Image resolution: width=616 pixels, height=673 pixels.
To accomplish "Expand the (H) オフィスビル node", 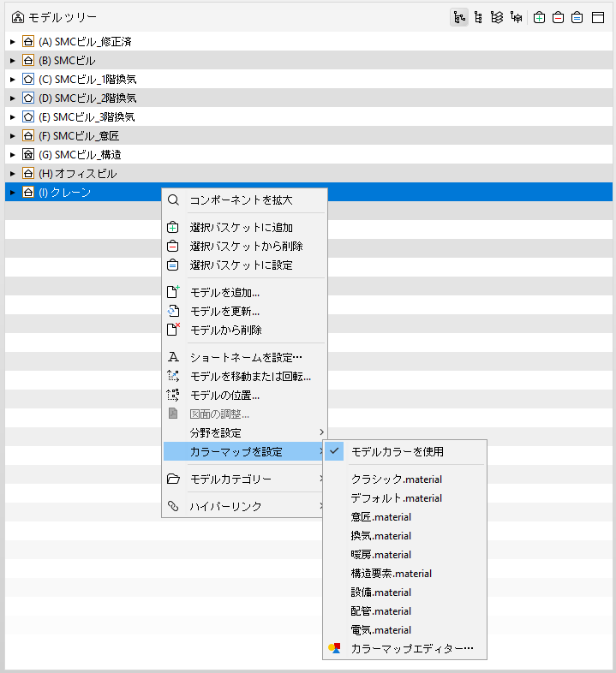I will click(13, 174).
